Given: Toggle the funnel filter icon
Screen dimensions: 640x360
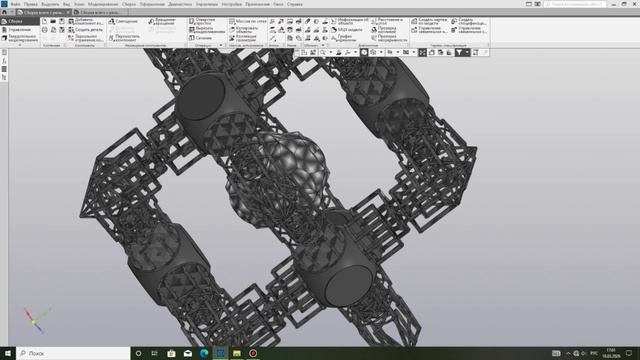Looking at the screenshot, I should click(x=459, y=52).
